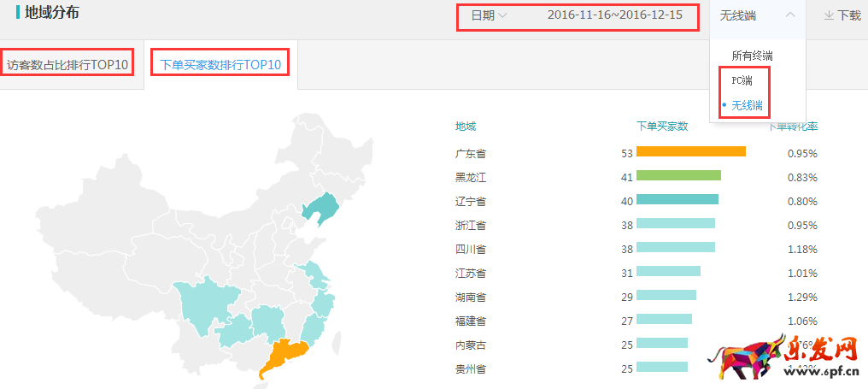Click the 0.95% rate for 广东省
This screenshot has width=868, height=389.
pyautogui.click(x=803, y=154)
